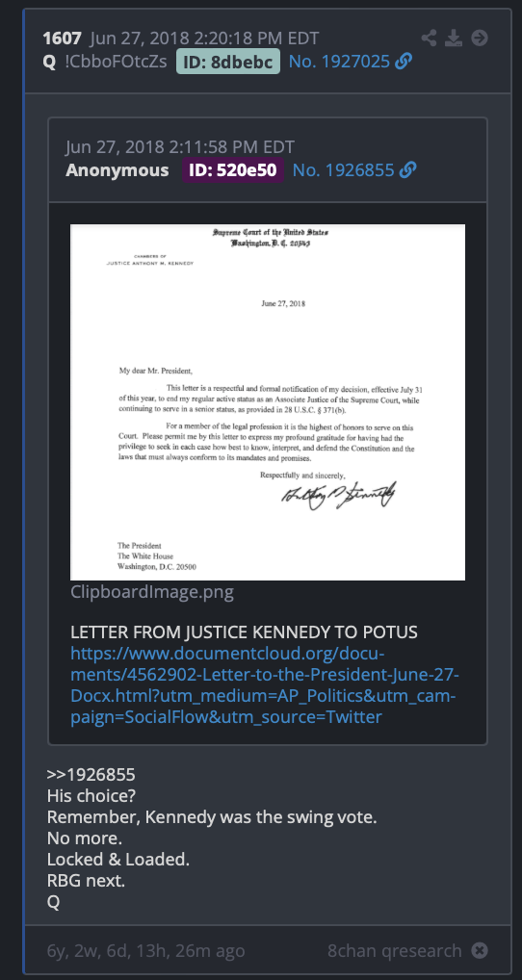Click the ClipboardImage.png filename

(152, 592)
